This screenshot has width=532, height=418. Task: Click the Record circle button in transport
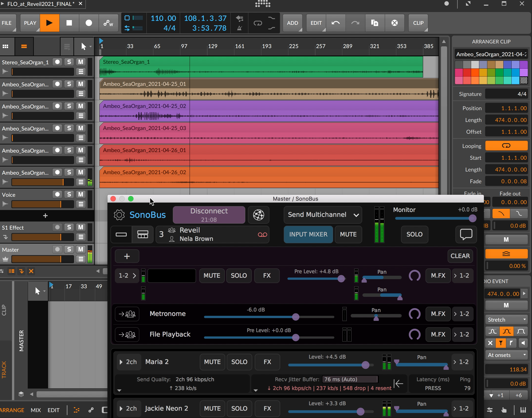(89, 23)
